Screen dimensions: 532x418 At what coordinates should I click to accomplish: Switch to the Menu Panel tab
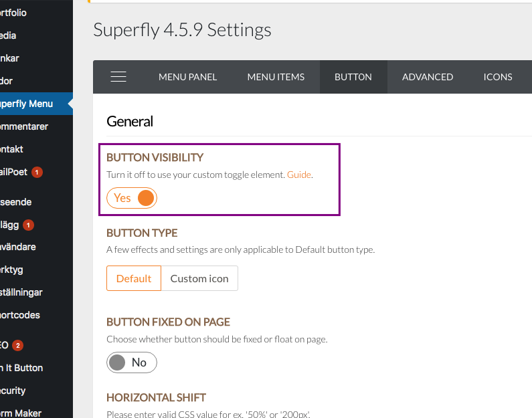click(x=187, y=77)
